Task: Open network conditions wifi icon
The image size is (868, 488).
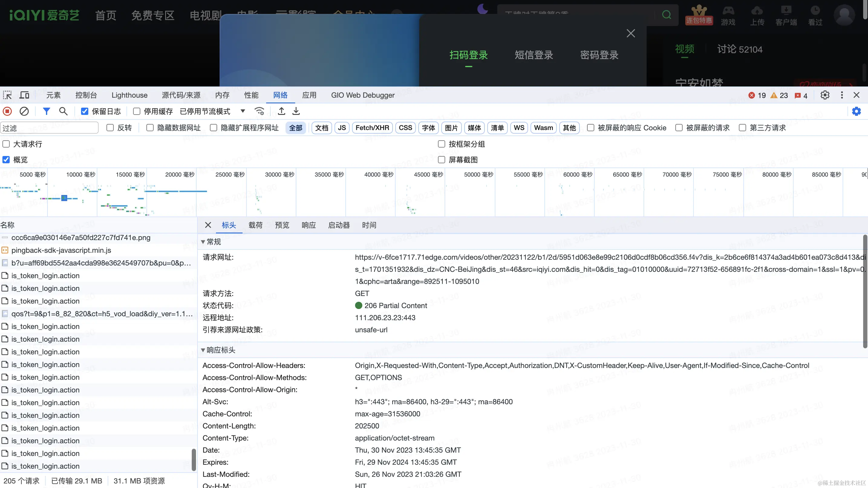Action: (259, 111)
